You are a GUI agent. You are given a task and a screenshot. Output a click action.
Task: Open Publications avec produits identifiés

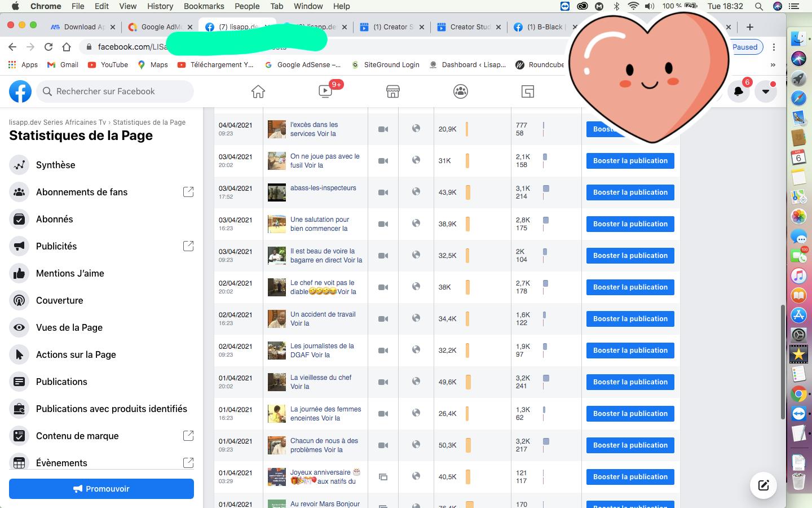[x=101, y=409]
